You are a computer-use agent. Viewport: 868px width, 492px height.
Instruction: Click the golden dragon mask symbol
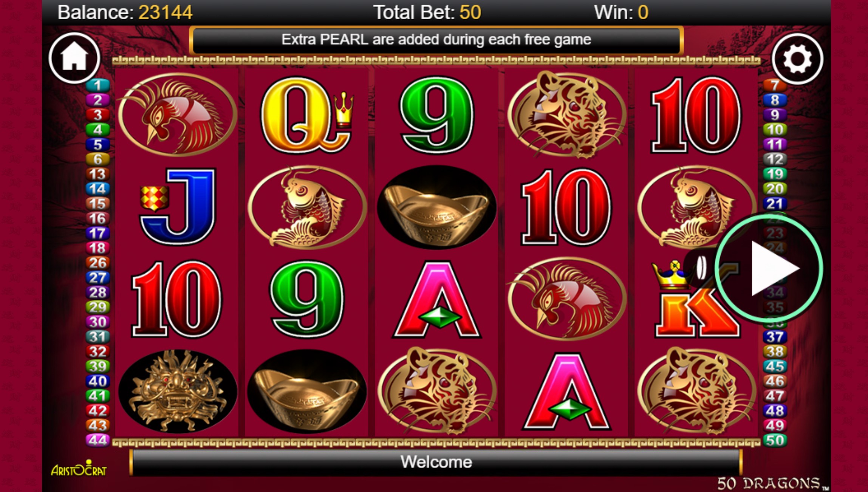coord(178,391)
